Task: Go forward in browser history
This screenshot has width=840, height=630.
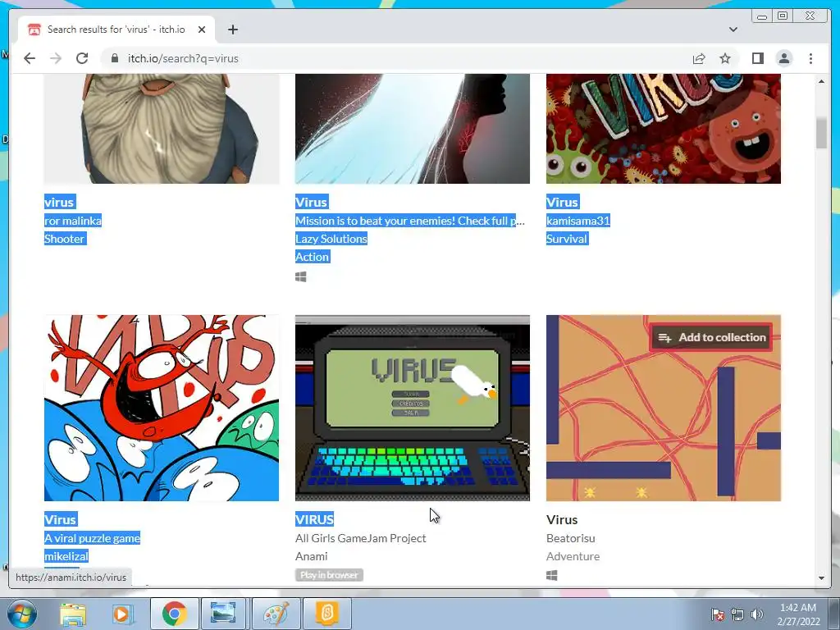Action: [56, 58]
